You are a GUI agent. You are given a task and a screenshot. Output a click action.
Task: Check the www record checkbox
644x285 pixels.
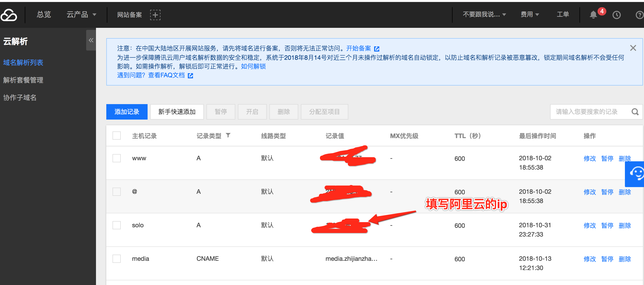(117, 158)
